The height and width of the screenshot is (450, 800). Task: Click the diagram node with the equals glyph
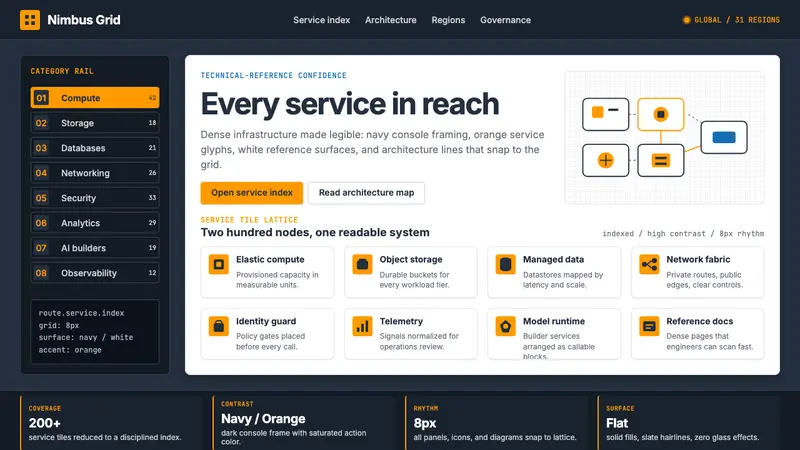[661, 160]
